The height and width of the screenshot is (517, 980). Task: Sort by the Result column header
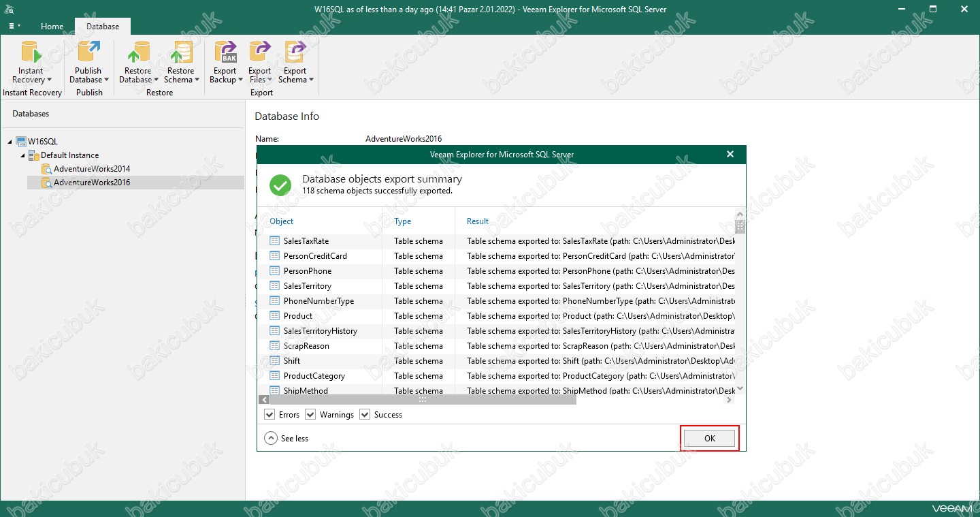tap(478, 221)
